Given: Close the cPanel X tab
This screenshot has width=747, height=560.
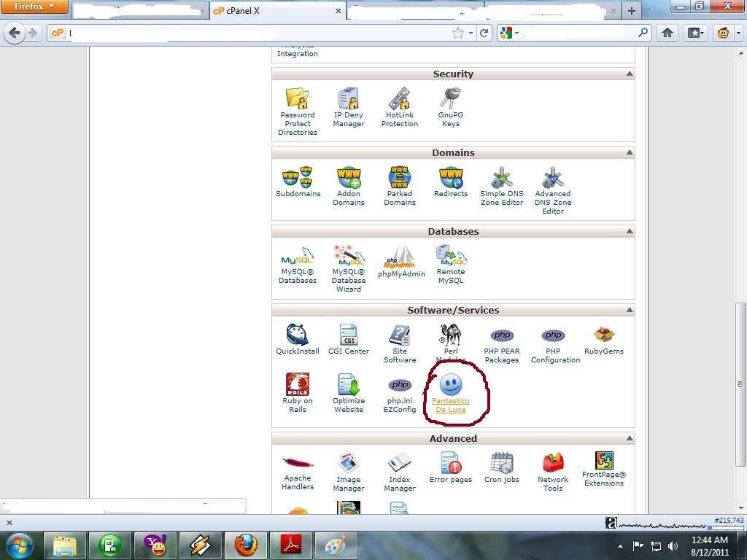Looking at the screenshot, I should (338, 10).
